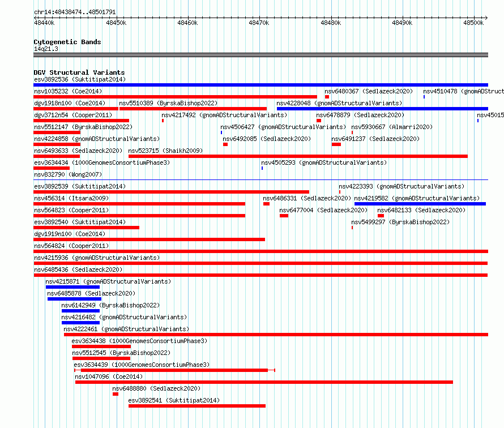Viewport: 504px width, 428px height.
Task: Click nsv6486331 (Sedlazeck2020) label
Action: point(307,198)
